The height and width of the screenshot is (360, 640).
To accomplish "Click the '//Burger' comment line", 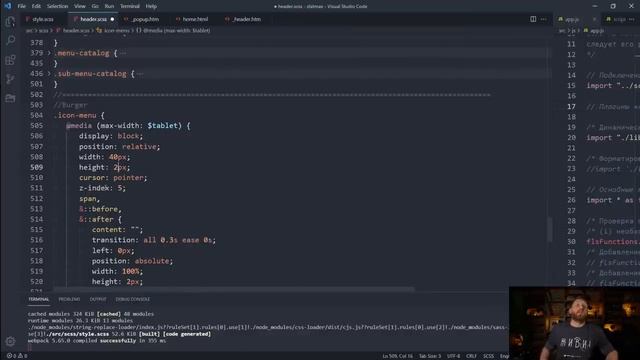I will click(70, 105).
